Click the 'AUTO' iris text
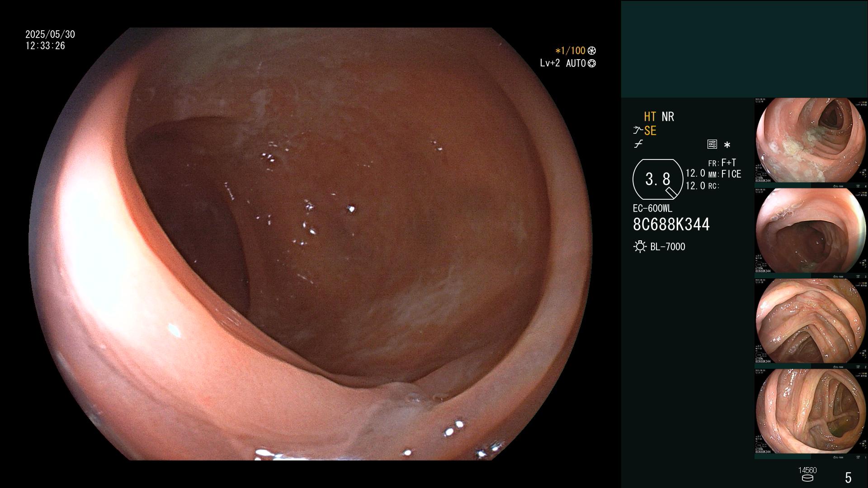 576,63
